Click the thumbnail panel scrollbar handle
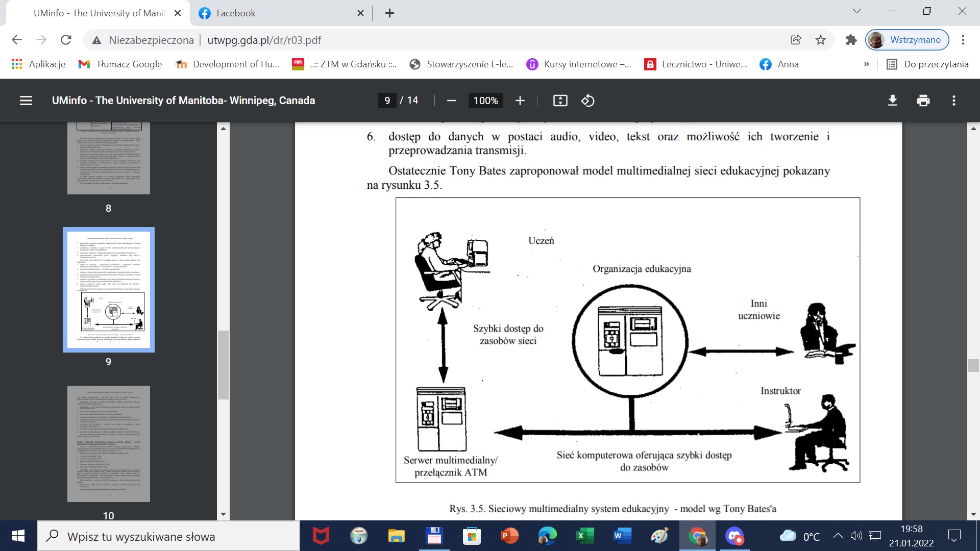Image resolution: width=980 pixels, height=551 pixels. point(223,365)
